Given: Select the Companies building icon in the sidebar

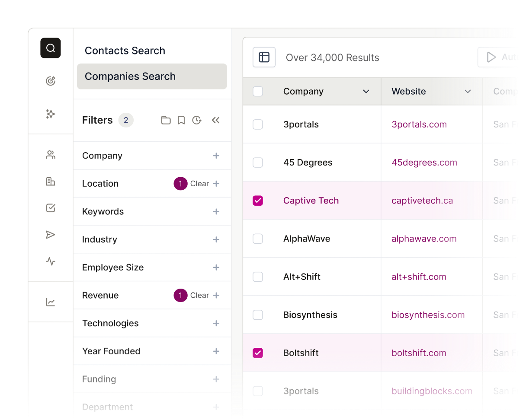Looking at the screenshot, I should [x=51, y=182].
